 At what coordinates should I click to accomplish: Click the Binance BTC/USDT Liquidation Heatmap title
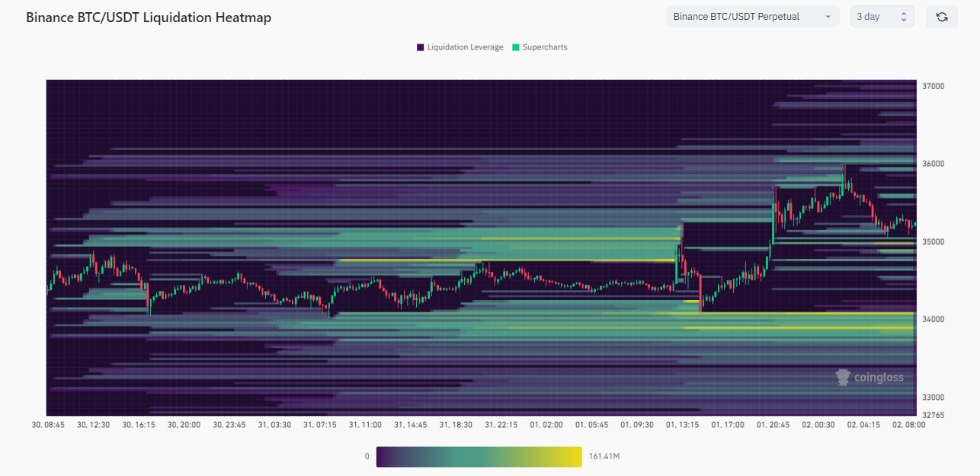[x=149, y=17]
